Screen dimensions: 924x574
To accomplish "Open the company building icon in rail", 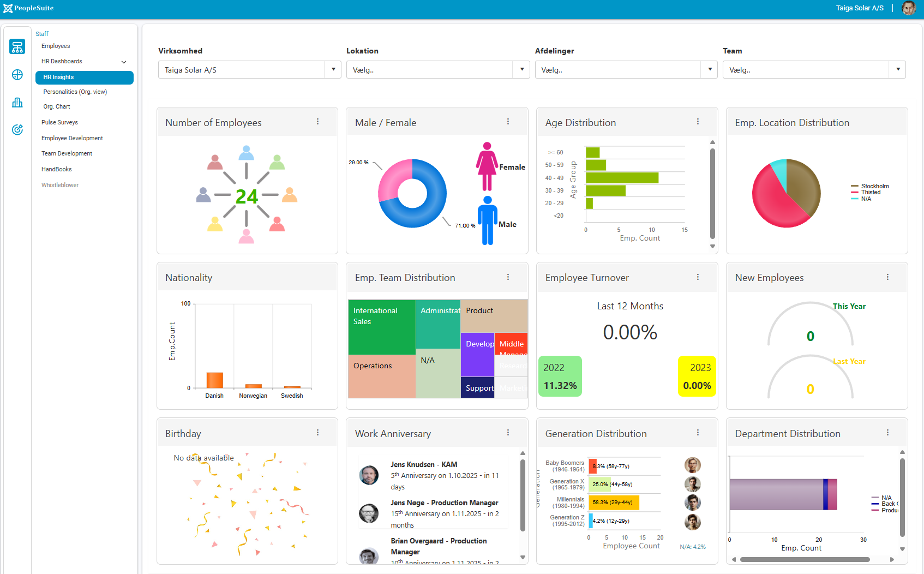I will tap(17, 103).
